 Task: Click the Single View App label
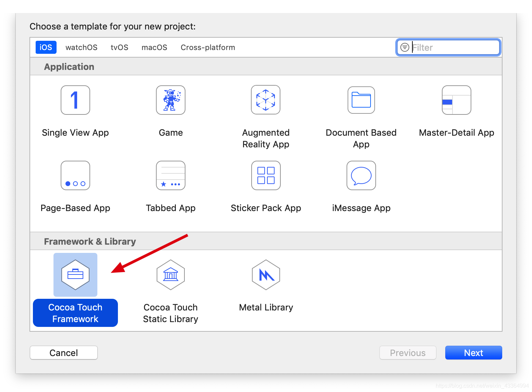75,133
